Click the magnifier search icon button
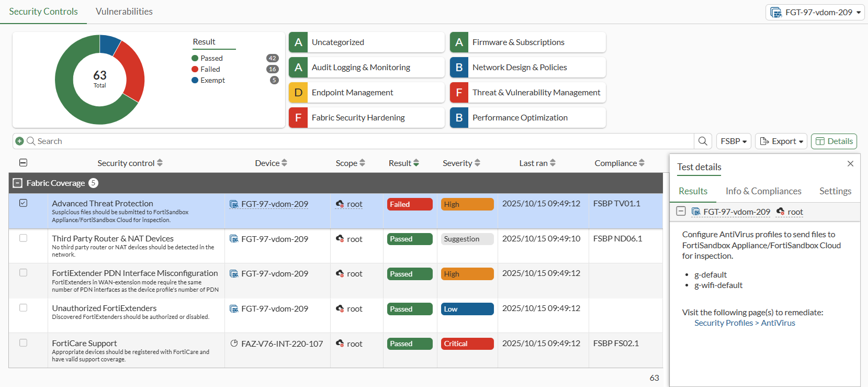This screenshot has height=387, width=868. coord(703,141)
